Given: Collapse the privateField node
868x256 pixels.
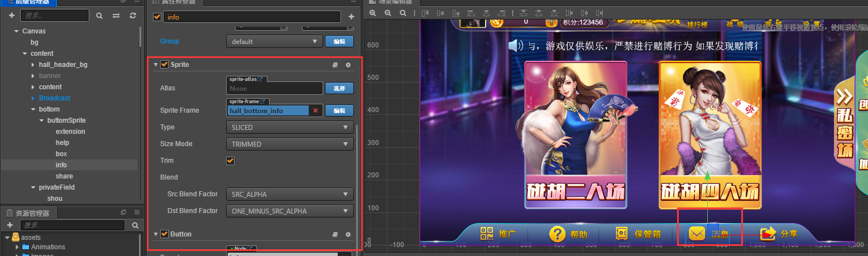Looking at the screenshot, I should [33, 187].
